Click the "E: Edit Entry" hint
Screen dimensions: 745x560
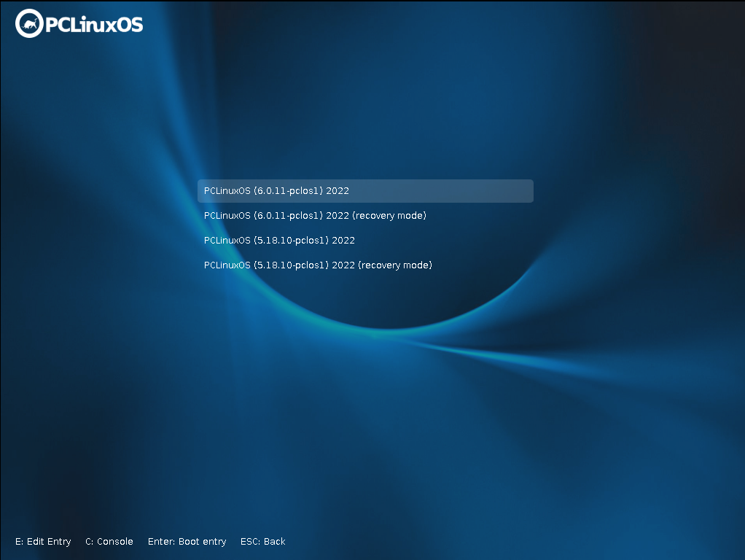pos(43,542)
